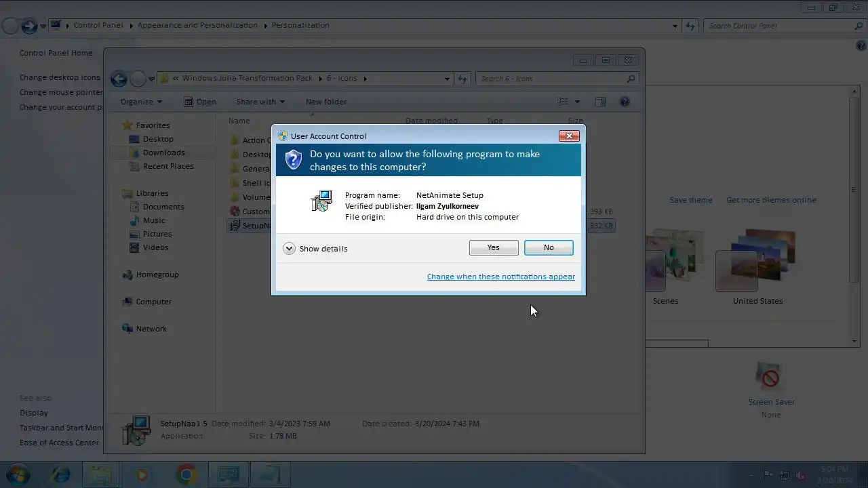Show hidden tray icons arrow
868x488 pixels.
(x=751, y=475)
